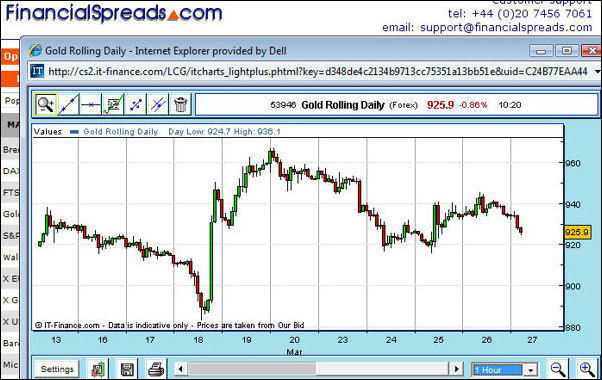602x380 pixels.
Task: Maximize the Gold Rolling Daily window
Action: click(x=567, y=51)
